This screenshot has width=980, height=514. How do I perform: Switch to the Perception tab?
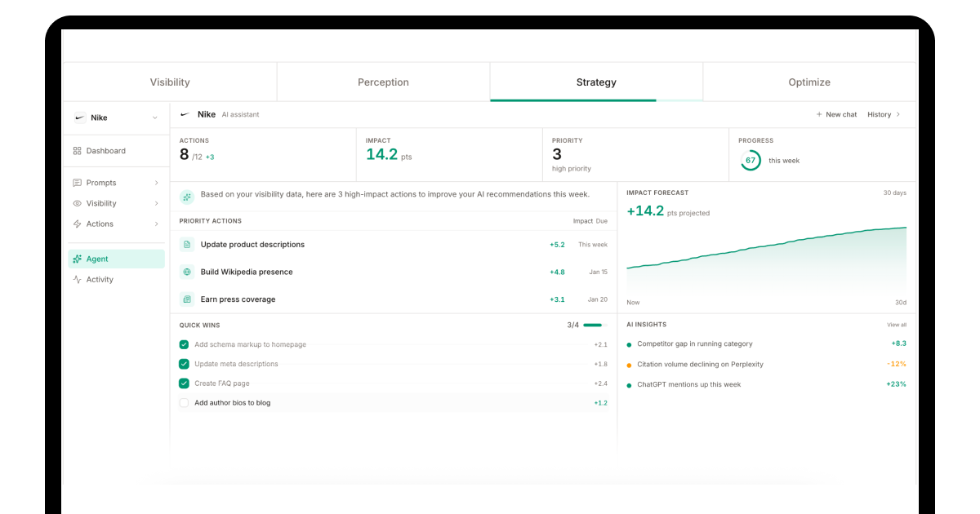pos(383,82)
